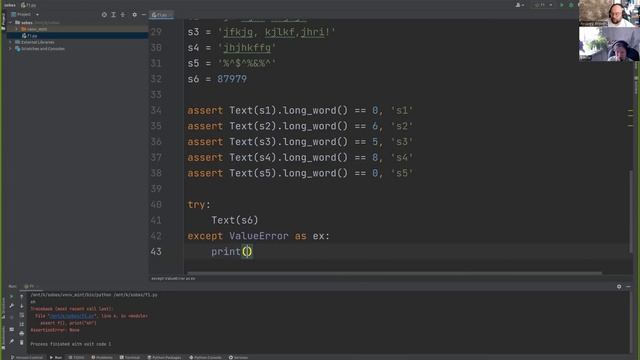The image size is (640, 360).
Task: Click the f1.py breadcrumb in navigation bar
Action: [x=29, y=5]
